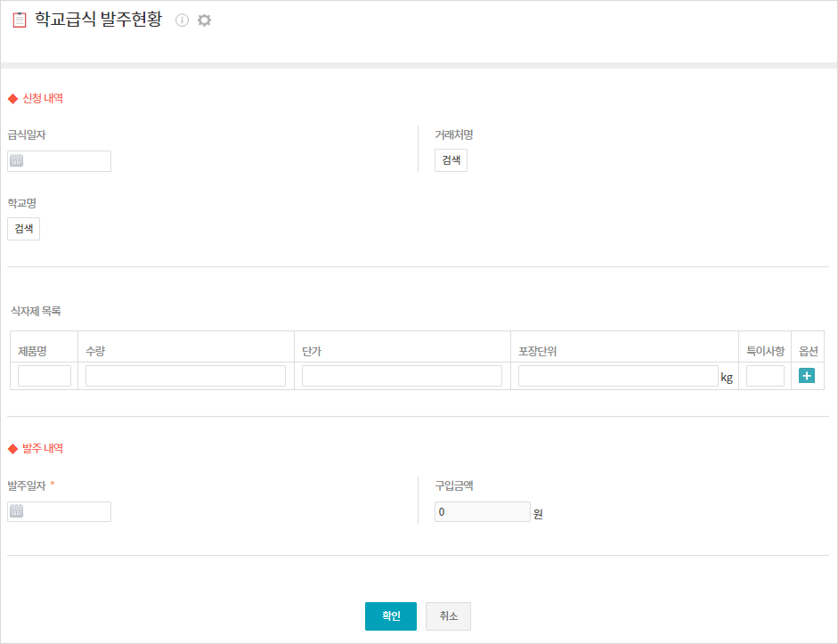Click the 수량 column header

95,351
